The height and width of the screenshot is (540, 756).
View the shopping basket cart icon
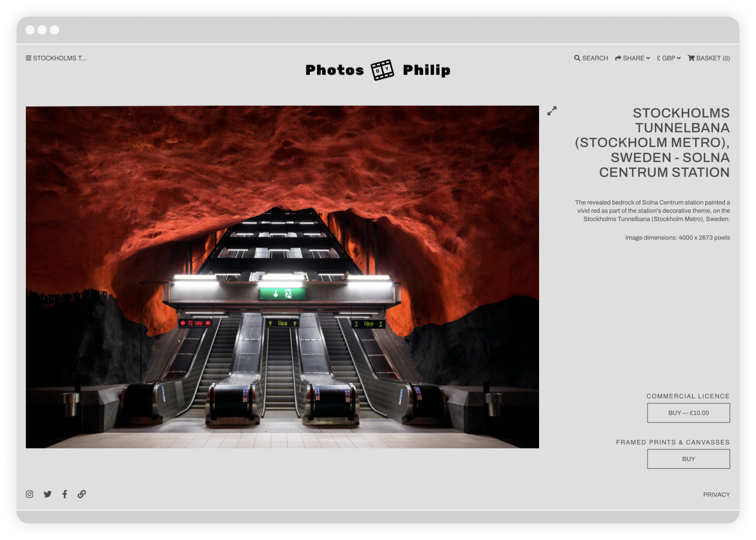click(x=690, y=58)
